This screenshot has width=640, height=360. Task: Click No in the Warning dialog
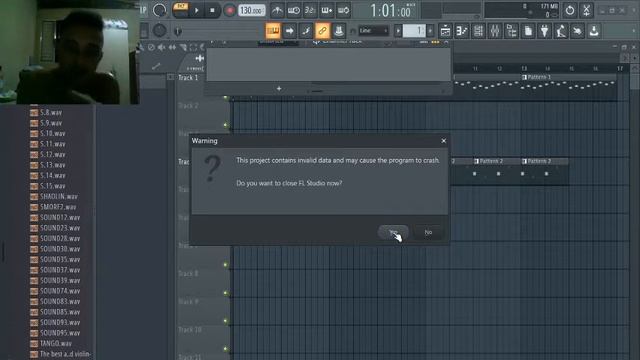click(x=428, y=232)
